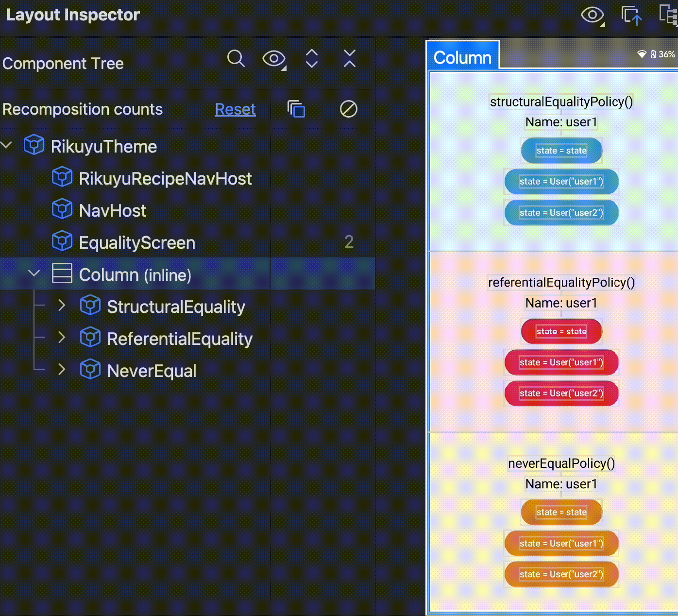Collapse the Column (inline) node
Viewport: 678px width, 616px height.
point(34,274)
